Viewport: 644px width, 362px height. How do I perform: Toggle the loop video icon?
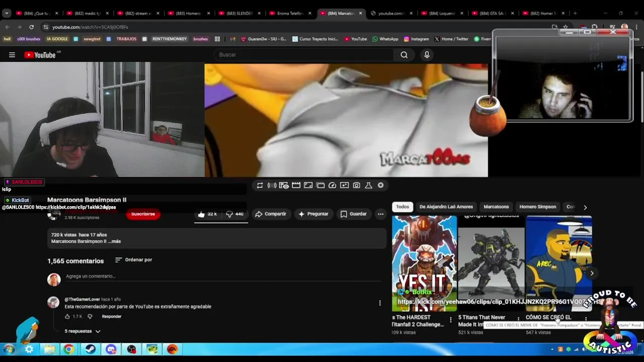pos(260,186)
